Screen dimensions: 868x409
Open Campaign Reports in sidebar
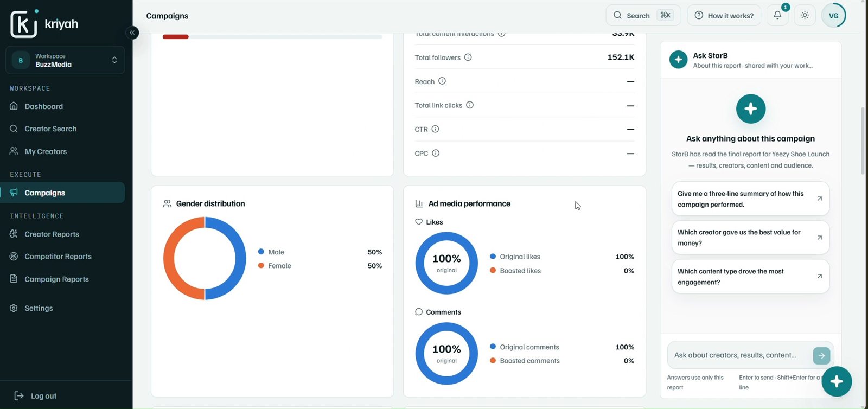pos(56,279)
